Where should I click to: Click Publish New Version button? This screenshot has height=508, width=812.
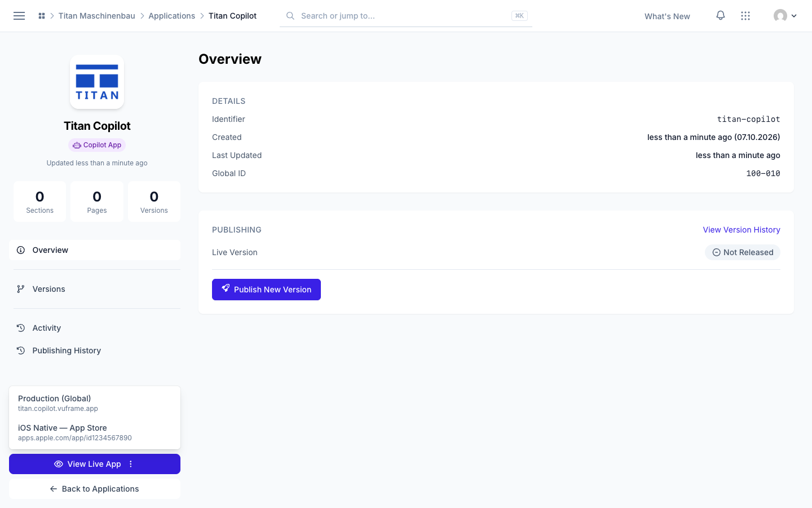(x=266, y=290)
